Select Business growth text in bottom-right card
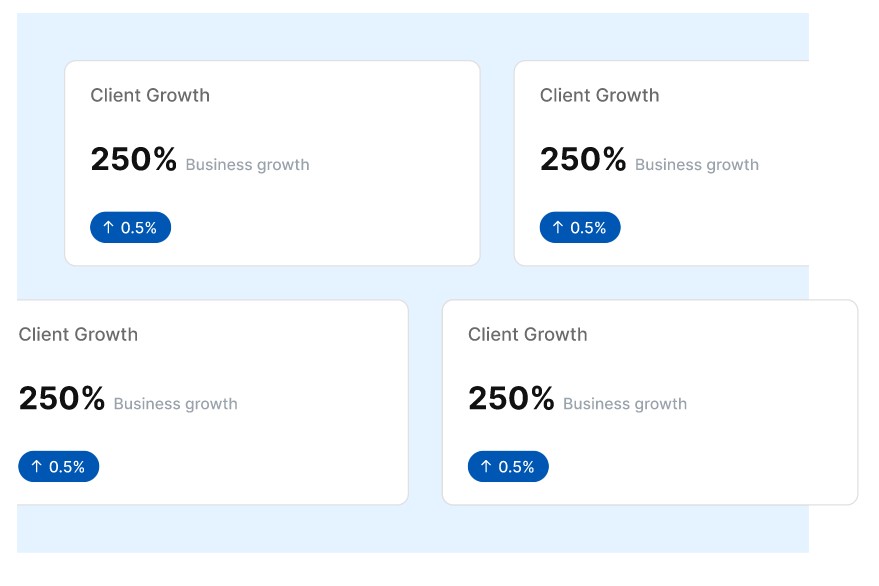The width and height of the screenshot is (879, 586). 625,404
